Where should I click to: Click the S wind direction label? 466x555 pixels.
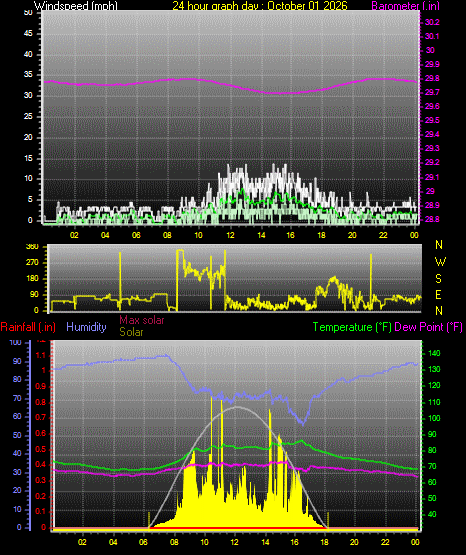pos(438,279)
